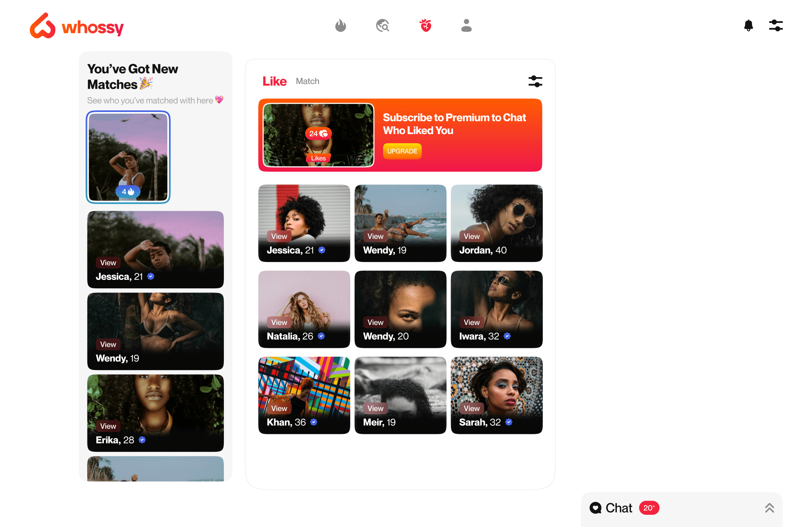This screenshot has width=812, height=527.
Task: Open the globe search explore icon
Action: coord(382,26)
